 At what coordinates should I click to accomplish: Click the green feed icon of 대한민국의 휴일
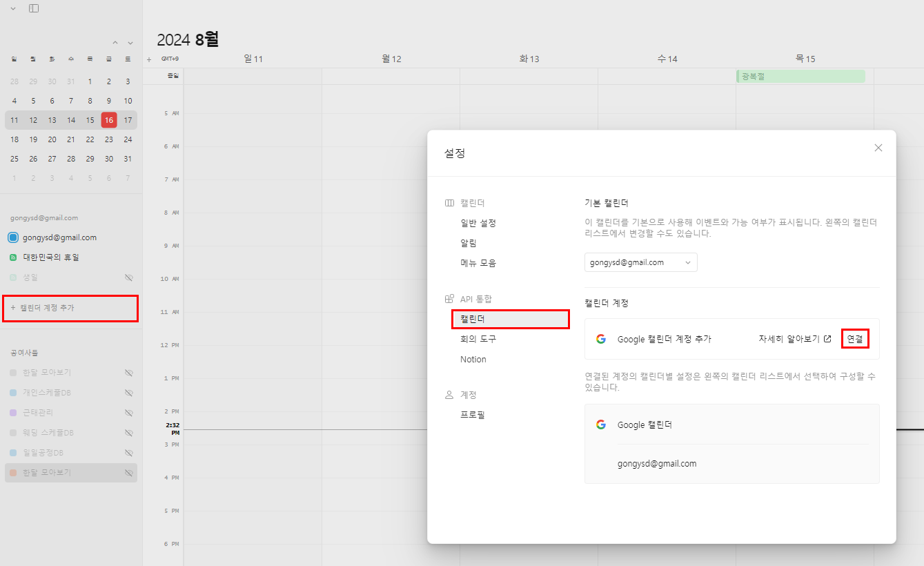13,257
